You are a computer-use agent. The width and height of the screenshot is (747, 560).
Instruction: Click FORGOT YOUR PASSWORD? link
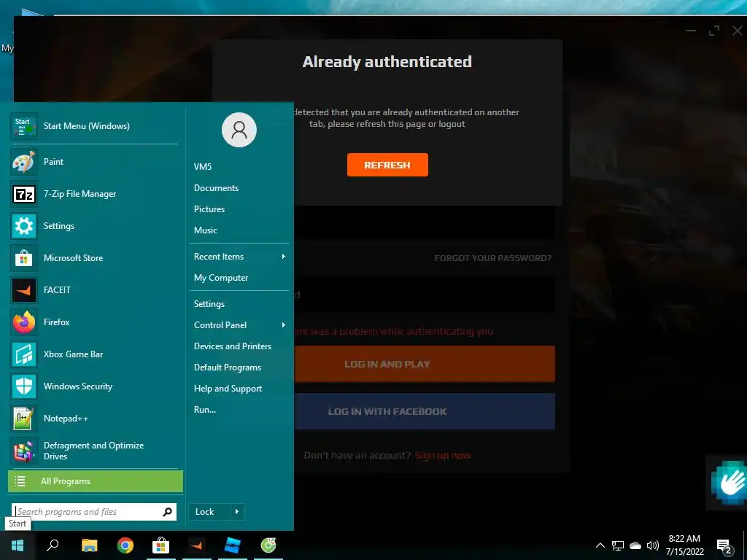(493, 258)
